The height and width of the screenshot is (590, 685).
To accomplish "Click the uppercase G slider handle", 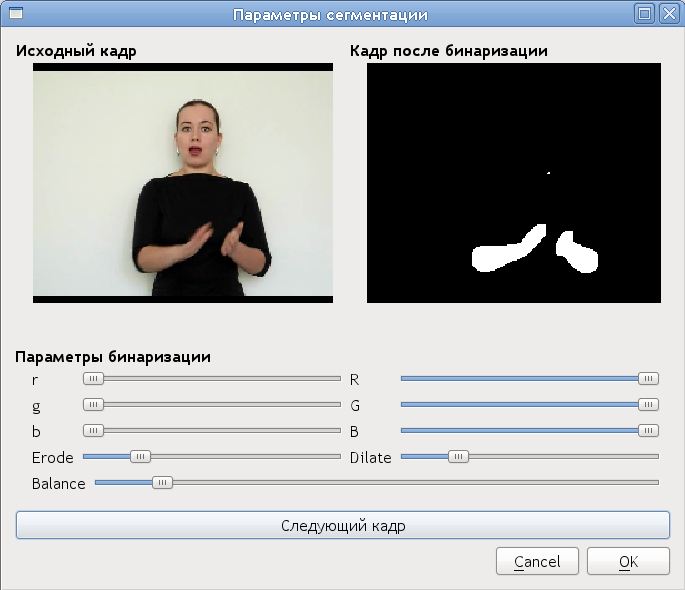I will click(648, 405).
